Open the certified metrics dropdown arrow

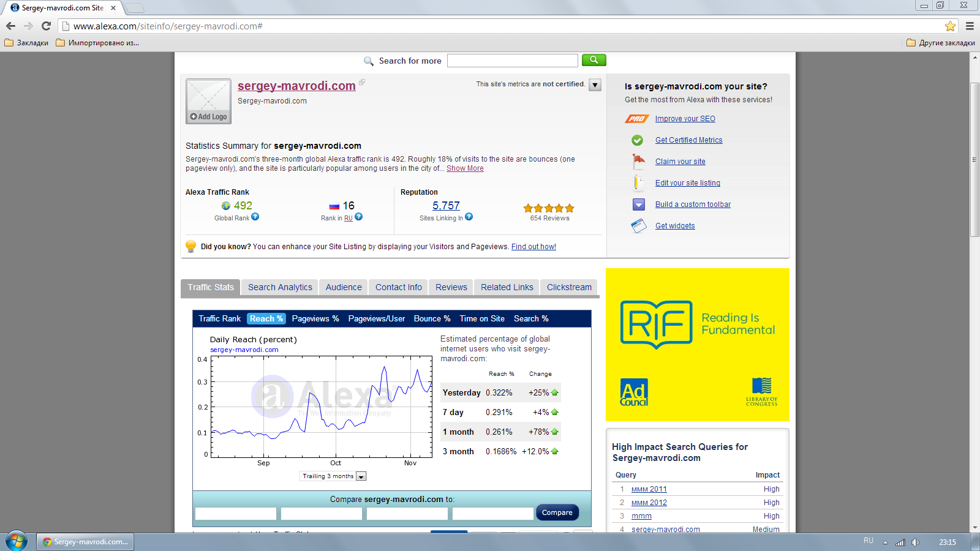click(595, 85)
